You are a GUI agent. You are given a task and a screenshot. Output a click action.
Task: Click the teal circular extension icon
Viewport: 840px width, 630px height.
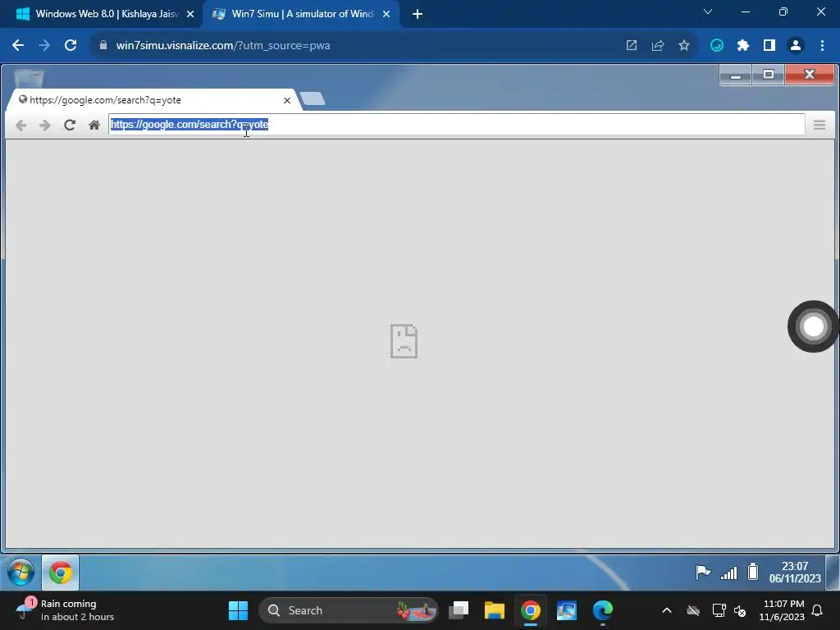coord(717,46)
